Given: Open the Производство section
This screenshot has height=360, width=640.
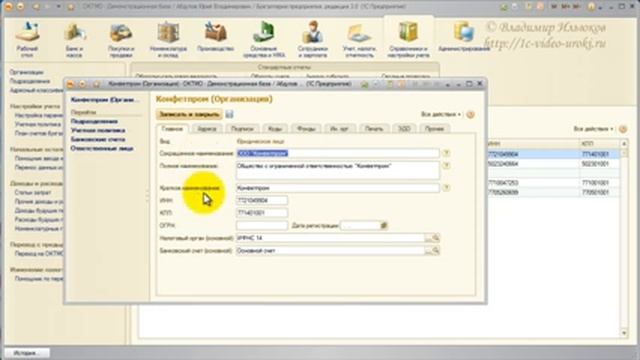Looking at the screenshot, I should pyautogui.click(x=216, y=38).
